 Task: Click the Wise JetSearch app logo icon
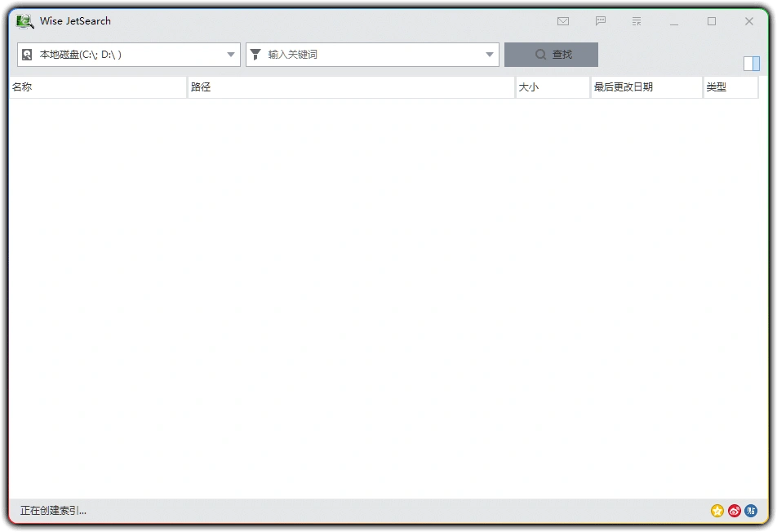[24, 21]
